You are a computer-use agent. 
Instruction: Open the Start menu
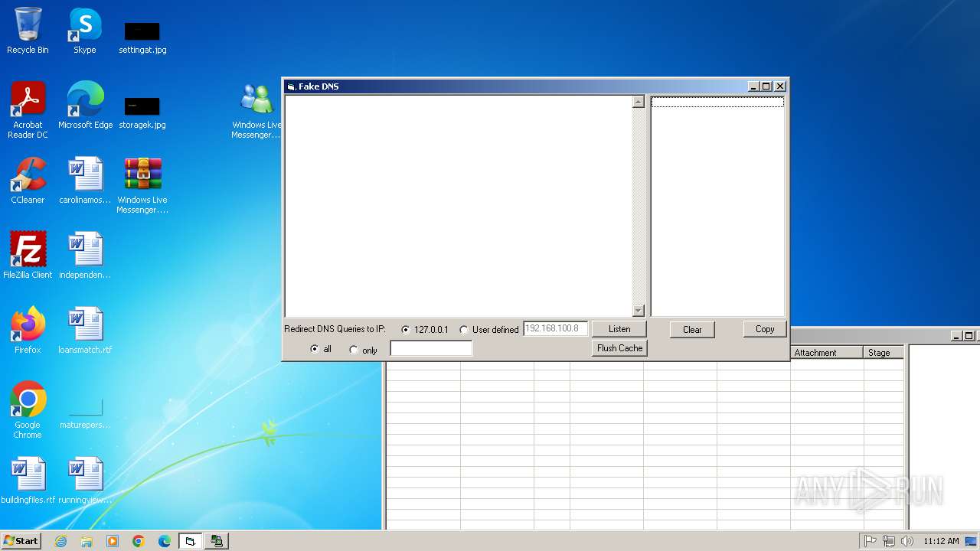pos(21,541)
